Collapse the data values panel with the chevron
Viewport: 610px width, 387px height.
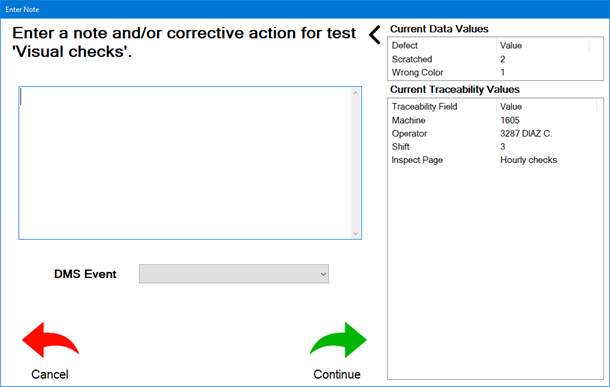click(375, 35)
